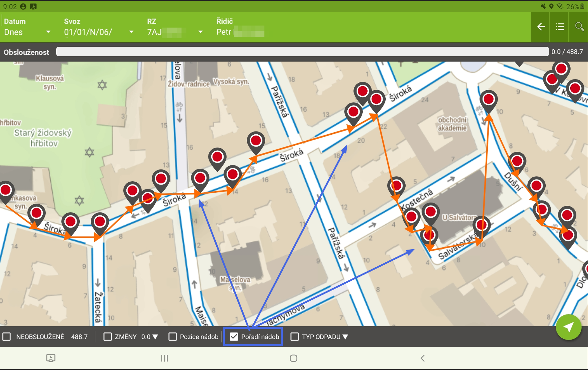Expand the TYP ODPADU dropdown arrow
Viewport: 588px width, 370px height.
coord(345,337)
